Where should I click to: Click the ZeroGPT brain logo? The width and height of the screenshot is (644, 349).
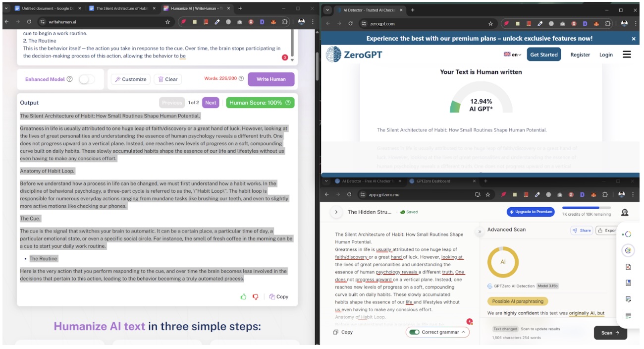333,55
